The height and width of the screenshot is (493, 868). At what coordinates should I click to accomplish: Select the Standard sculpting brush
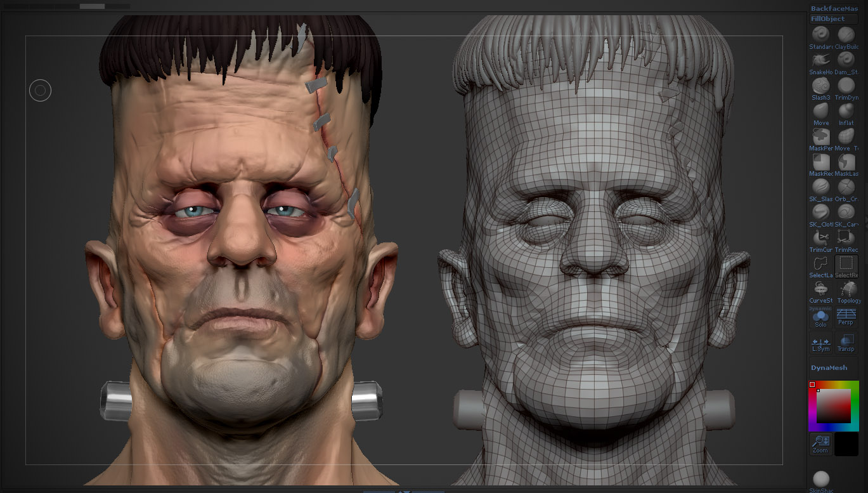pyautogui.click(x=821, y=37)
